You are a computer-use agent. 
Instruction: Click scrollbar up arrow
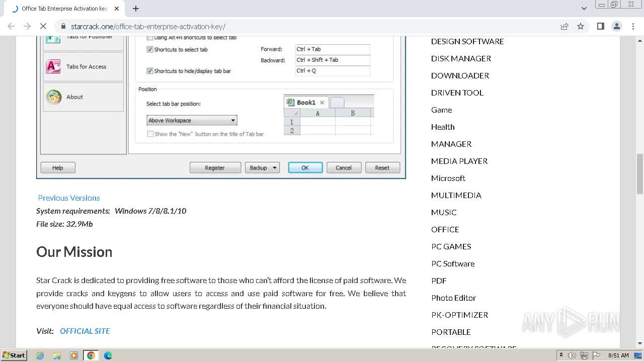click(x=640, y=40)
